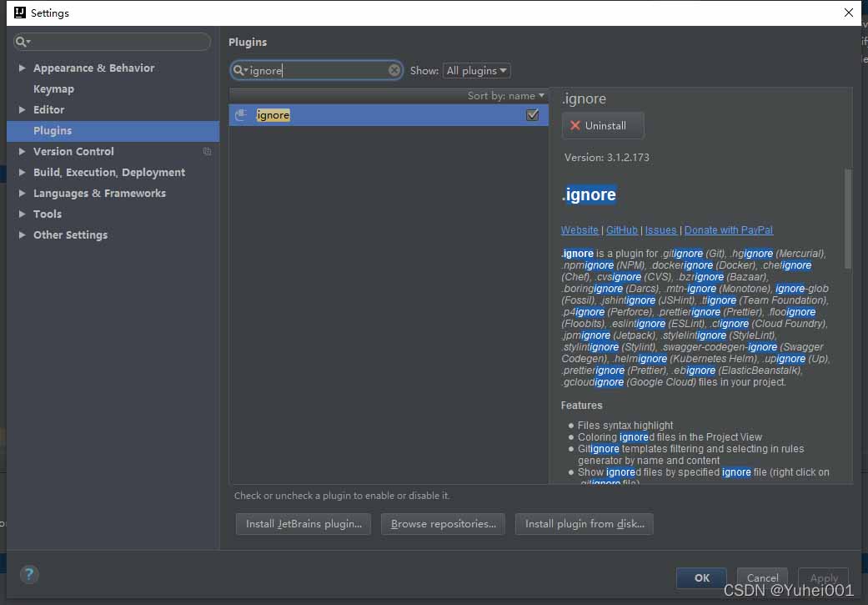Expand the Other Settings tree arrow

tap(23, 235)
